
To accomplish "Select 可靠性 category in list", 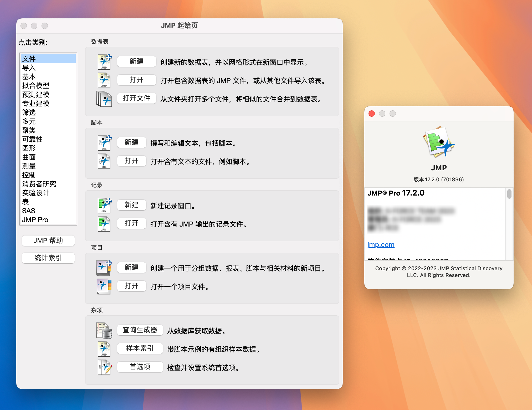I will coord(48,139).
